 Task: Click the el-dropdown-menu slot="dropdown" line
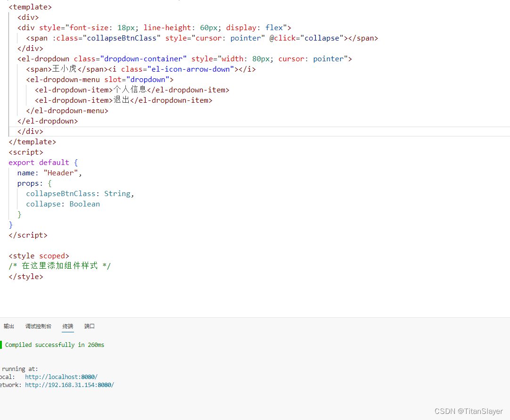pos(100,79)
